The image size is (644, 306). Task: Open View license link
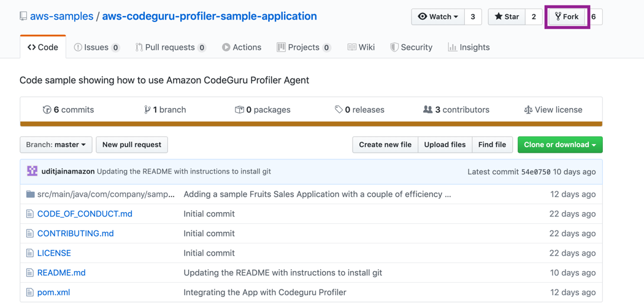pyautogui.click(x=553, y=110)
